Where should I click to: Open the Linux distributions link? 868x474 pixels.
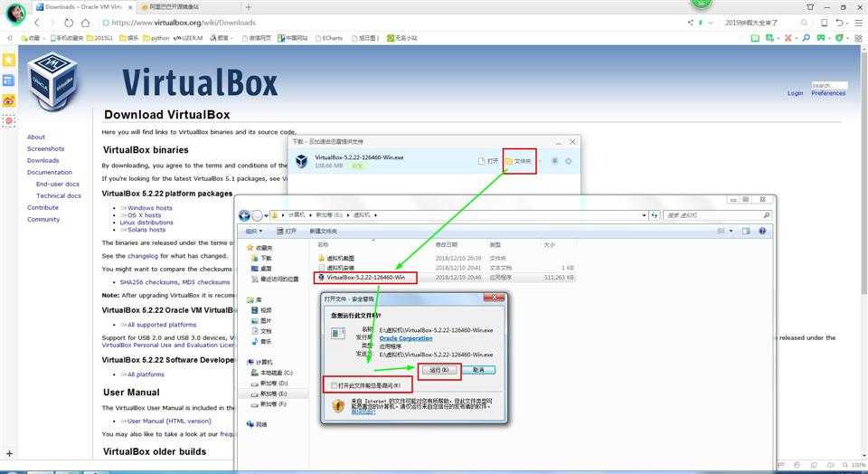[146, 222]
